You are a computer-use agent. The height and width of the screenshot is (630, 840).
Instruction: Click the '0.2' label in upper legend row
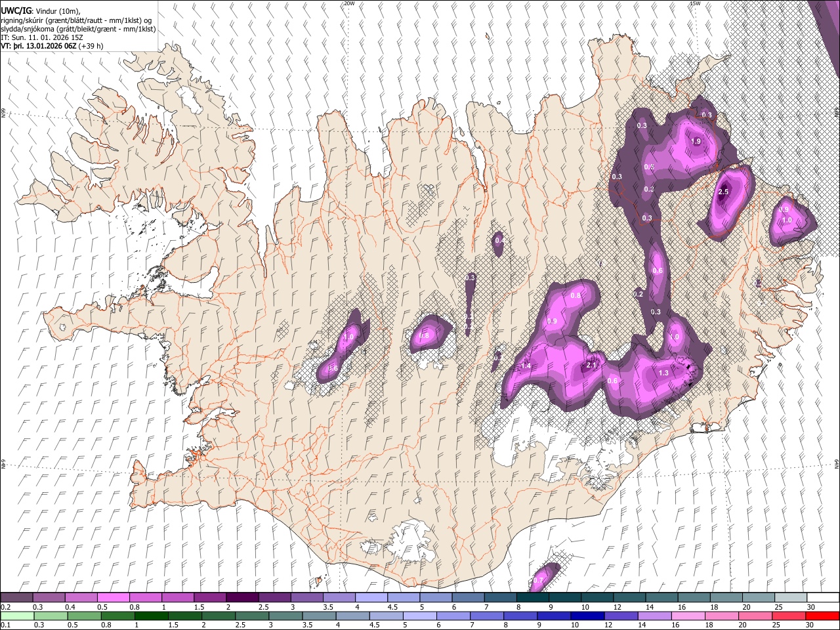click(5, 607)
